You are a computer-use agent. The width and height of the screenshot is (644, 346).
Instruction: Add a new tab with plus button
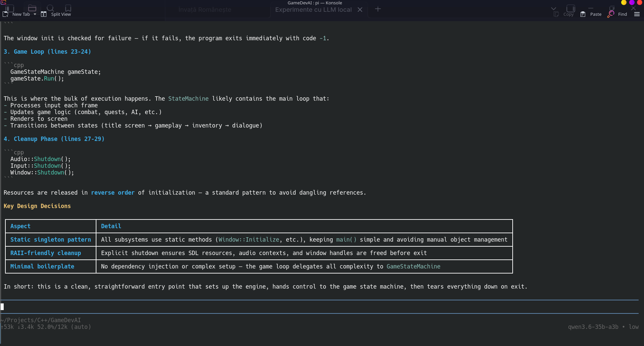coord(378,9)
